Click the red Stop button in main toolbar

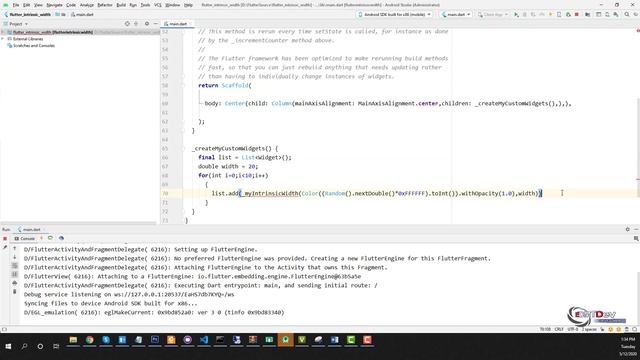point(577,14)
